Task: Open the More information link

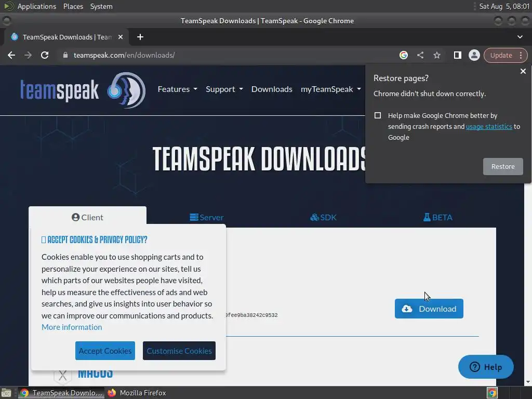Action: pyautogui.click(x=72, y=327)
